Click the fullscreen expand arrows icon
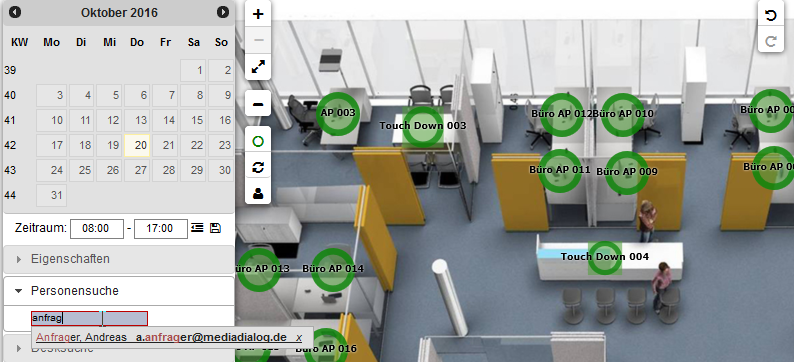Screen dimensions: 794x362 [258, 66]
